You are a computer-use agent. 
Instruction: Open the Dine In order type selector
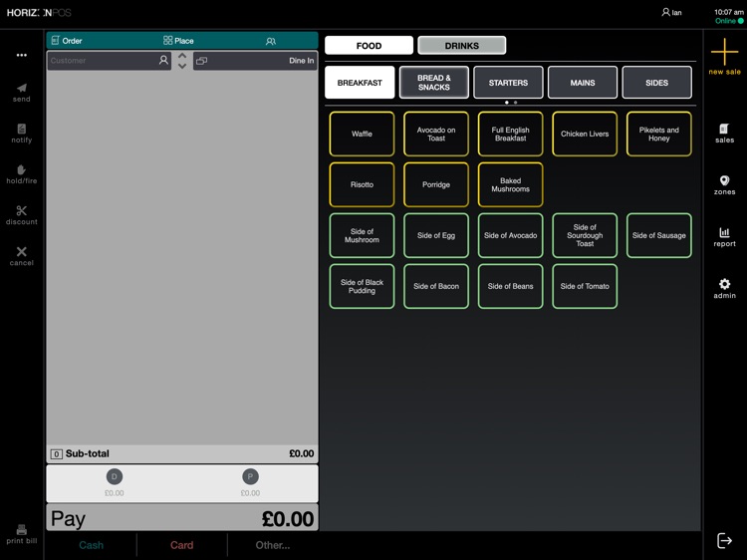[x=255, y=61]
